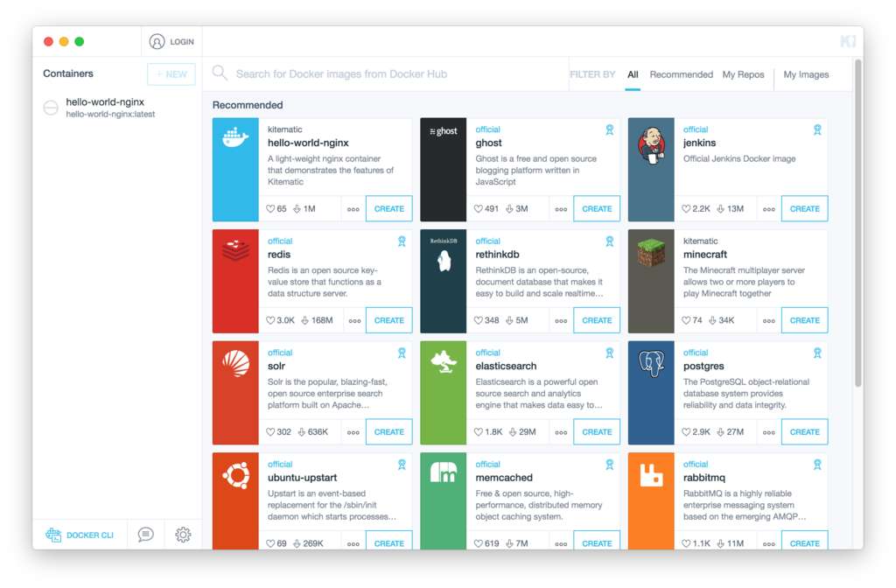
Task: Click the official badge ribbon on jenkins
Action: [x=817, y=129]
